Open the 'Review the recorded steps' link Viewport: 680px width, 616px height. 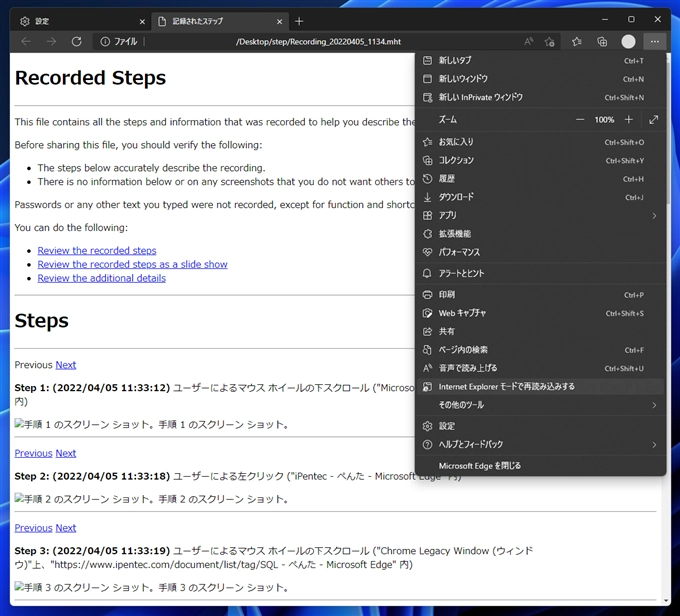point(97,251)
